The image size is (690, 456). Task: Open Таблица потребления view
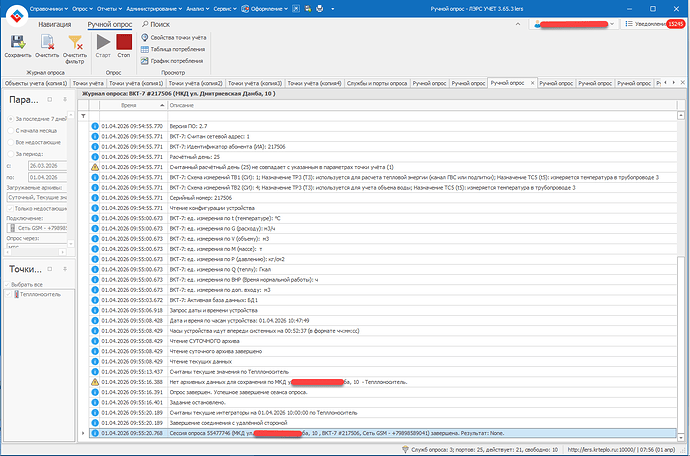[x=178, y=49]
